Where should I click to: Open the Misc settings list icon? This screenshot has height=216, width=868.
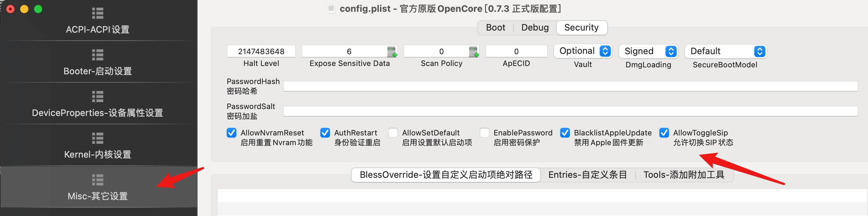coord(98,180)
